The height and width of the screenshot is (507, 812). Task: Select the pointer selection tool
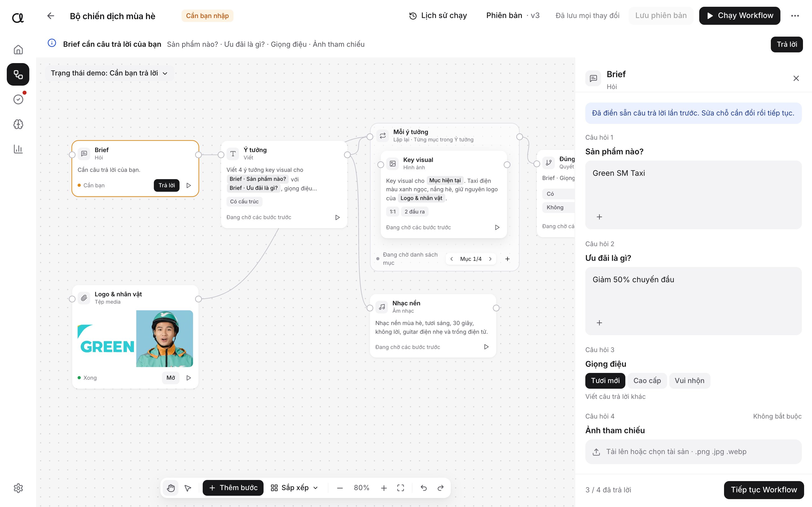pos(188,488)
